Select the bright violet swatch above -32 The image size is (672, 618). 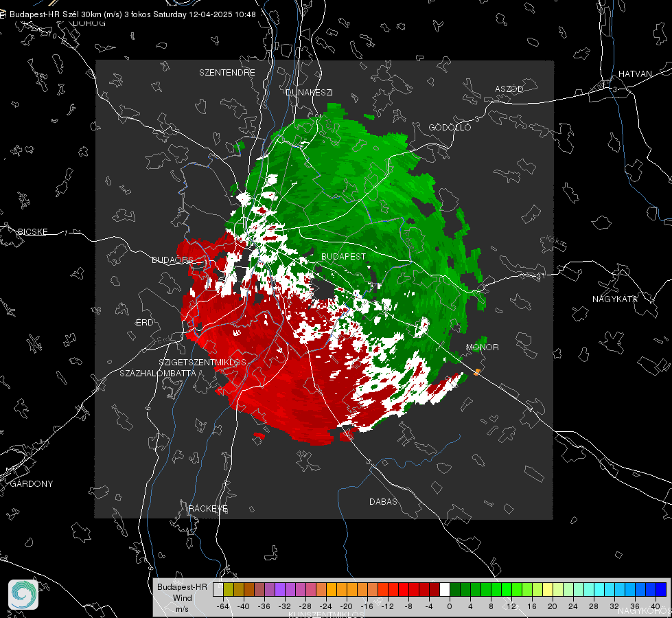tap(280, 589)
